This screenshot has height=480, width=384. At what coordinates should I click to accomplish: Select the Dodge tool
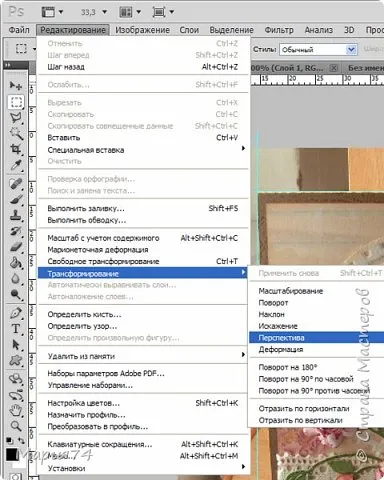pos(16,294)
